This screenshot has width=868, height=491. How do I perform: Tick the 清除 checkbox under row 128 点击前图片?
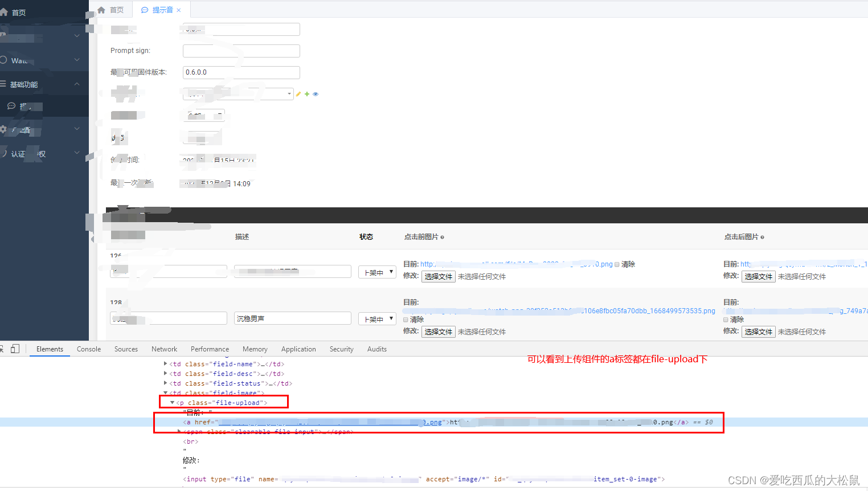[406, 320]
